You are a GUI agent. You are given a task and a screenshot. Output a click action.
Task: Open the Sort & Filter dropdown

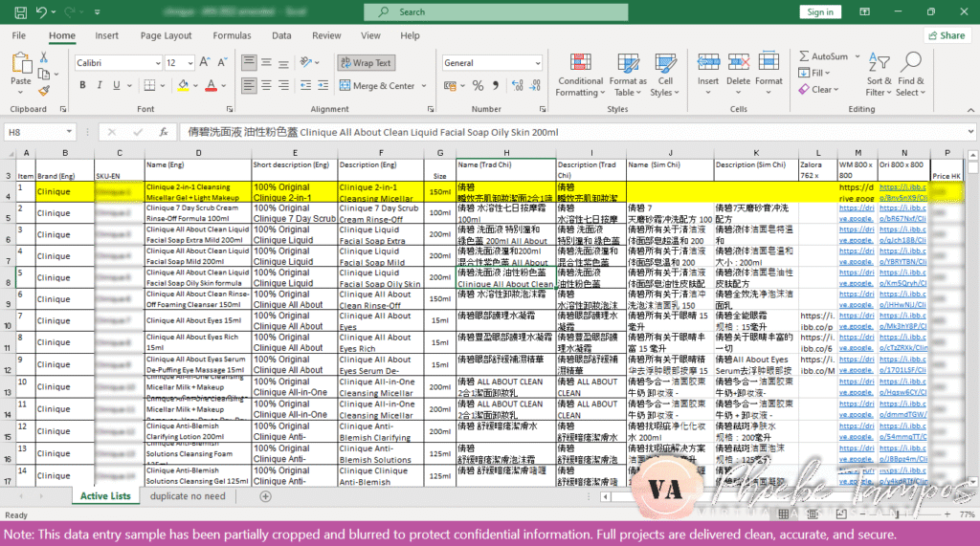(x=879, y=75)
